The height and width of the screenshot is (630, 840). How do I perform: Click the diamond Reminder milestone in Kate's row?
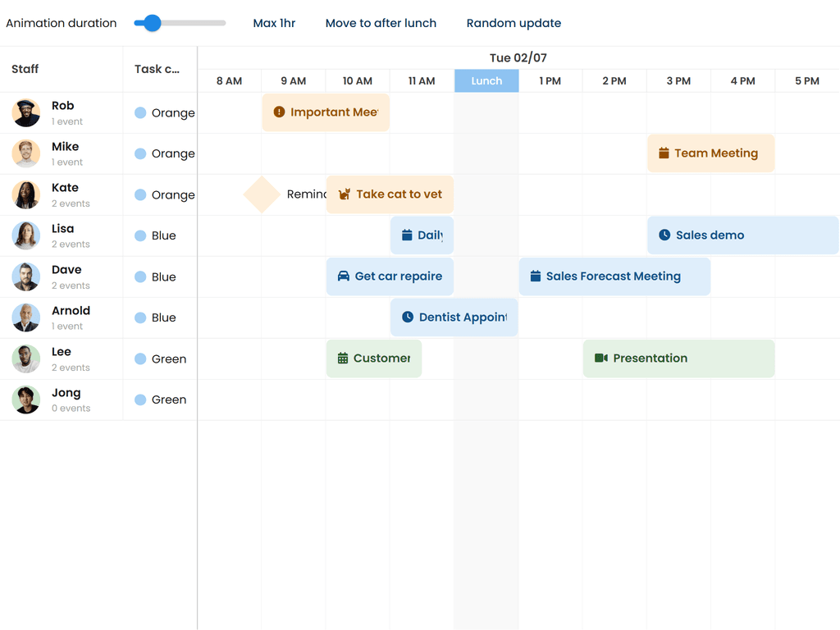pos(262,194)
